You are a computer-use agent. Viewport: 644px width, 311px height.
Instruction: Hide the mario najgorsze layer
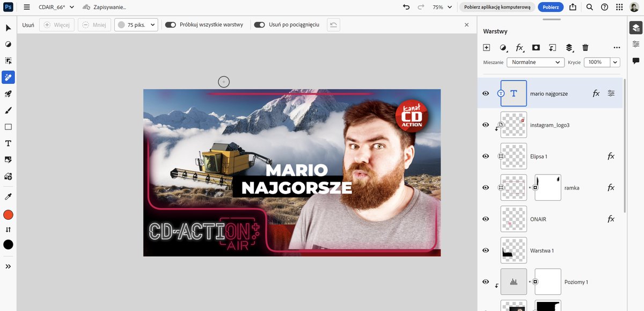(x=486, y=93)
